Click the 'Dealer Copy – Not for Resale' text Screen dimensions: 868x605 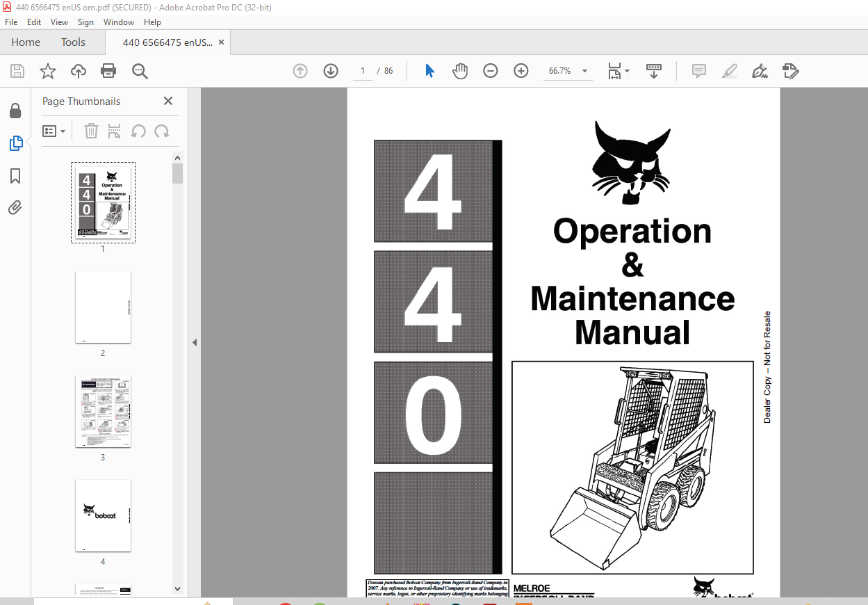pyautogui.click(x=767, y=367)
